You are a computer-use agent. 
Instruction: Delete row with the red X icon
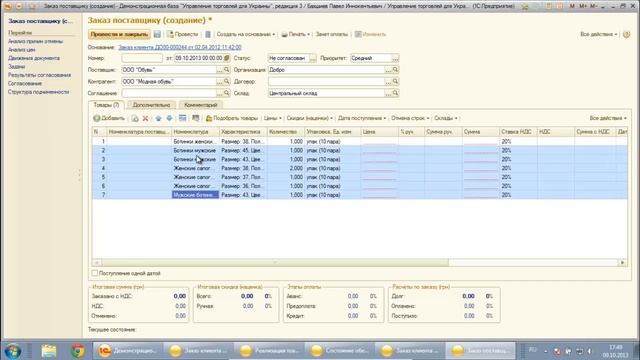click(145, 118)
